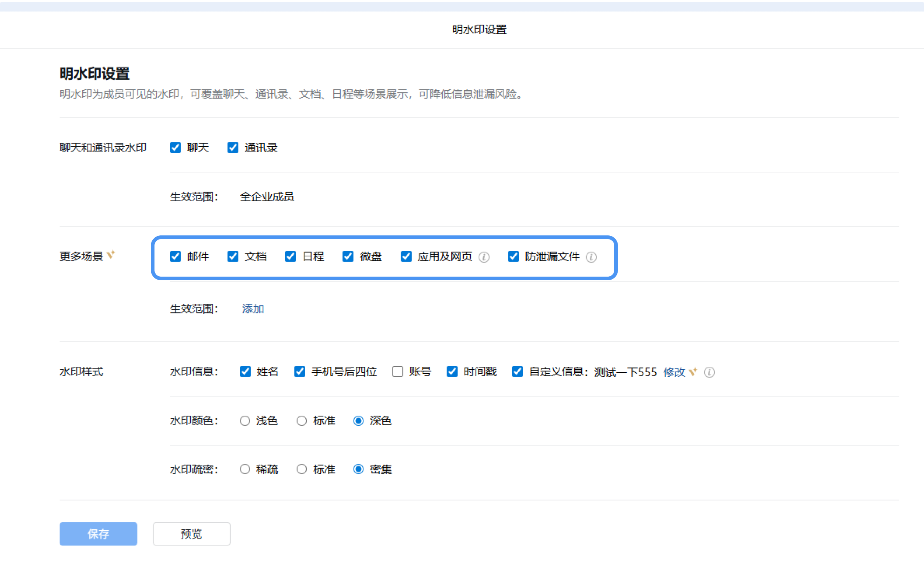Toggle the 微盘 checkbox

coord(348,256)
